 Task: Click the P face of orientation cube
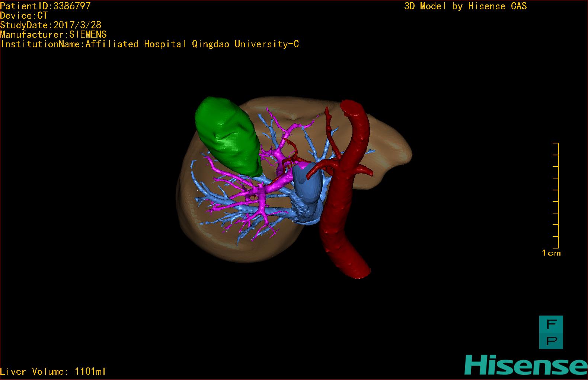click(x=551, y=341)
